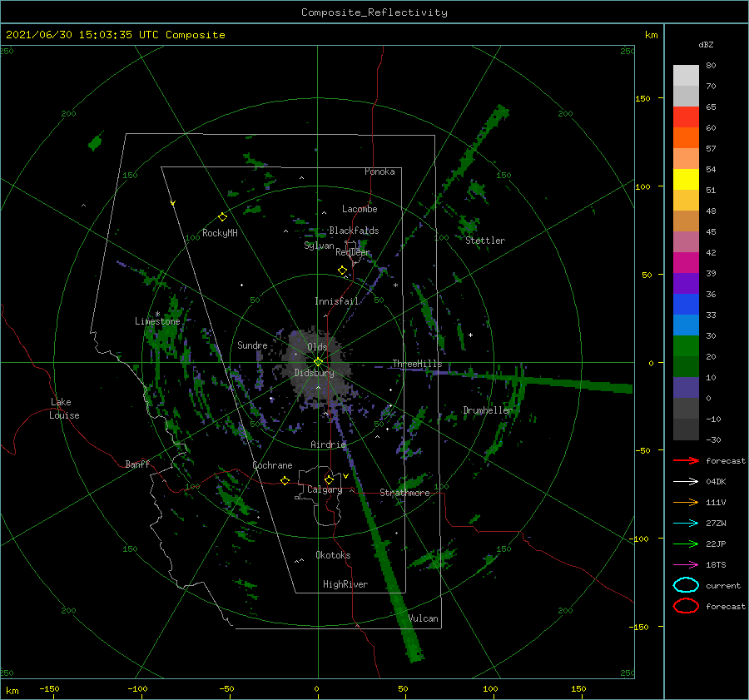The width and height of the screenshot is (749, 700).
Task: Click the Lacombe city label
Action: (x=360, y=209)
